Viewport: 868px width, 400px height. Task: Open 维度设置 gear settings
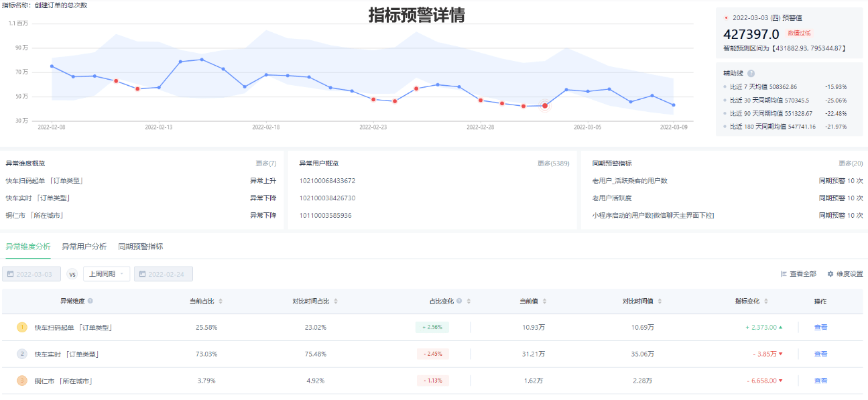(845, 274)
